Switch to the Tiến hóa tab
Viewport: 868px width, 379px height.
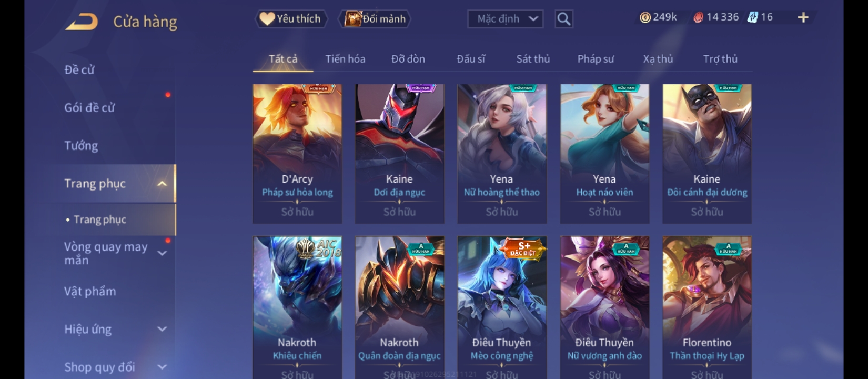(345, 59)
